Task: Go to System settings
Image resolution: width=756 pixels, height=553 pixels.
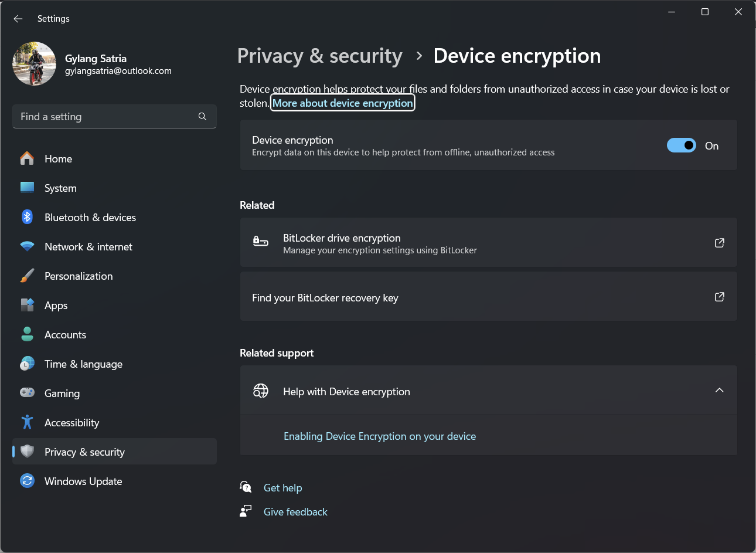Action: pos(114,188)
